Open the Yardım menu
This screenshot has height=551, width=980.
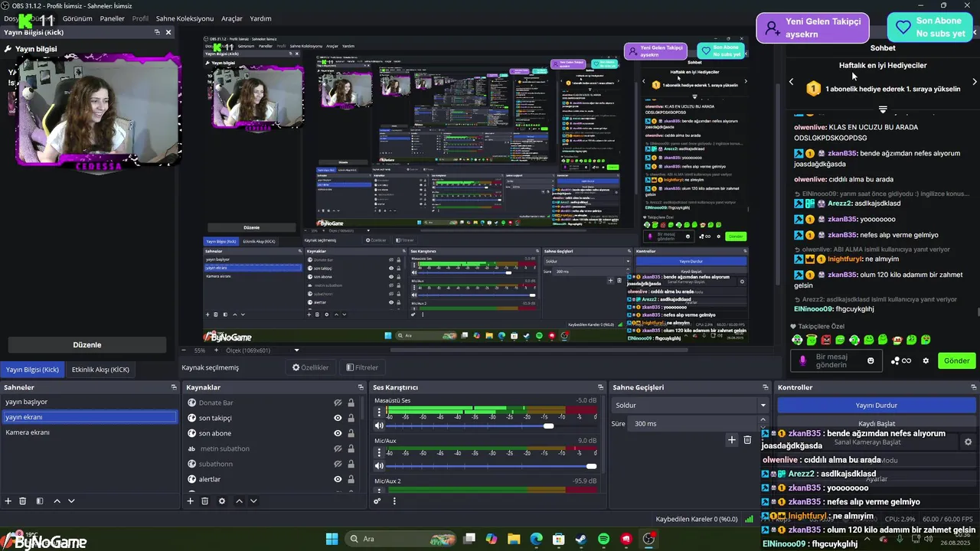point(260,18)
